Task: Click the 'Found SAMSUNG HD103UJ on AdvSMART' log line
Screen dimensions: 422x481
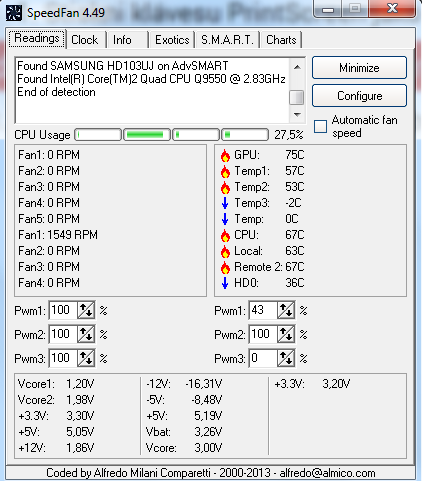Action: (x=123, y=66)
